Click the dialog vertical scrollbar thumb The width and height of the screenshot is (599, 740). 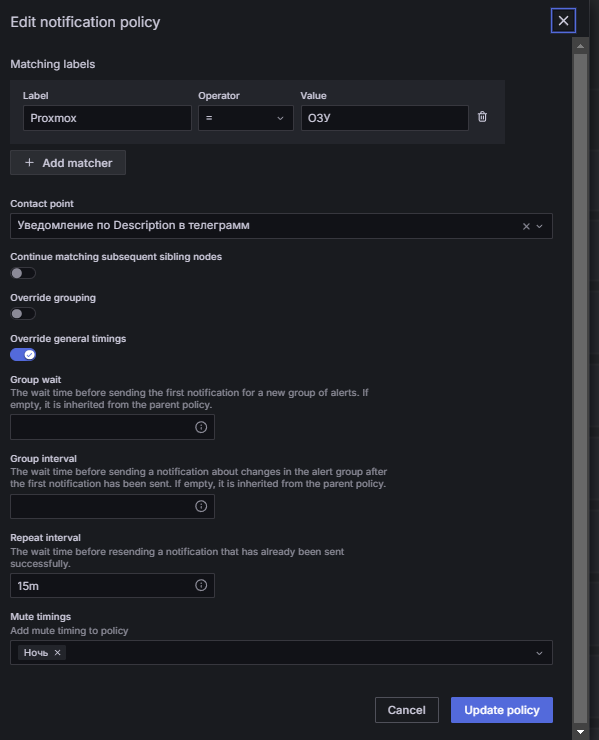pyautogui.click(x=581, y=388)
